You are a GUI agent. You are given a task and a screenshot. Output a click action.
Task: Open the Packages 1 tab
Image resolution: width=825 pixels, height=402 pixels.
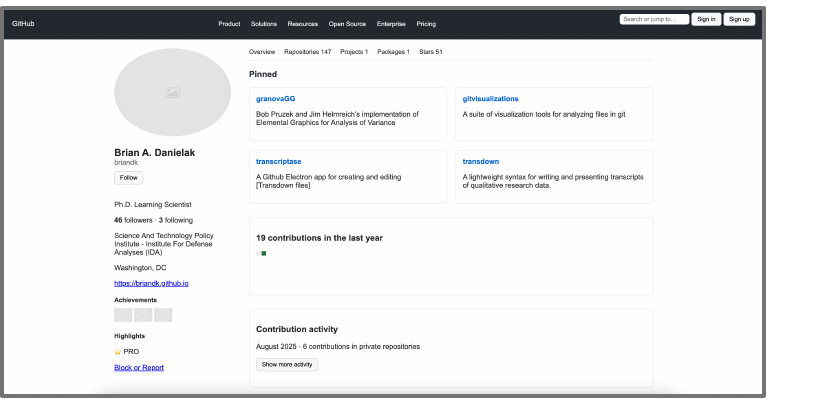(x=394, y=52)
